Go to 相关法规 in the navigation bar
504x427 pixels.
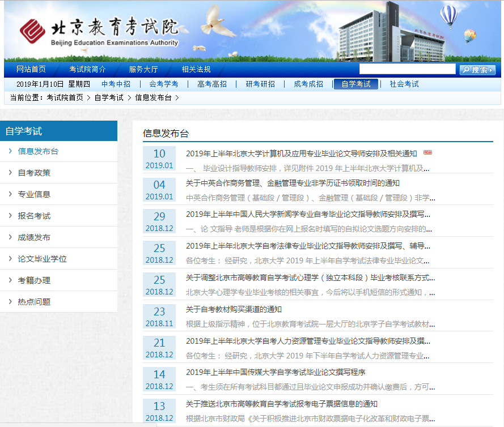tap(196, 70)
